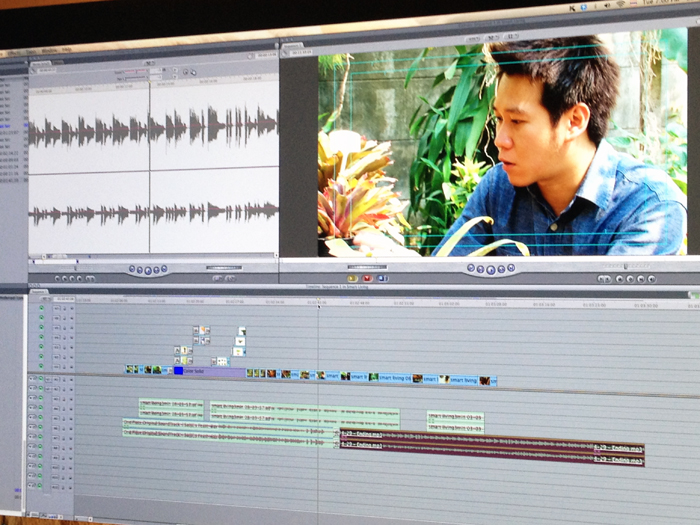Open the Effects menu

pos(12,53)
